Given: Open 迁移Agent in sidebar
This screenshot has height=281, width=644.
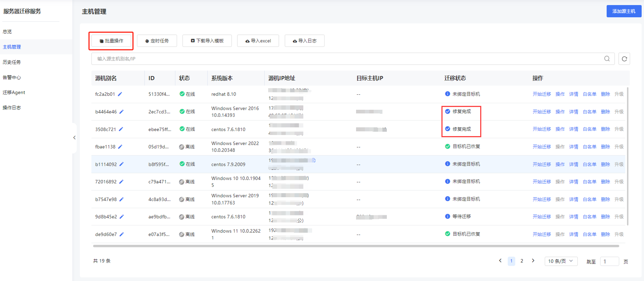Looking at the screenshot, I should tap(14, 93).
